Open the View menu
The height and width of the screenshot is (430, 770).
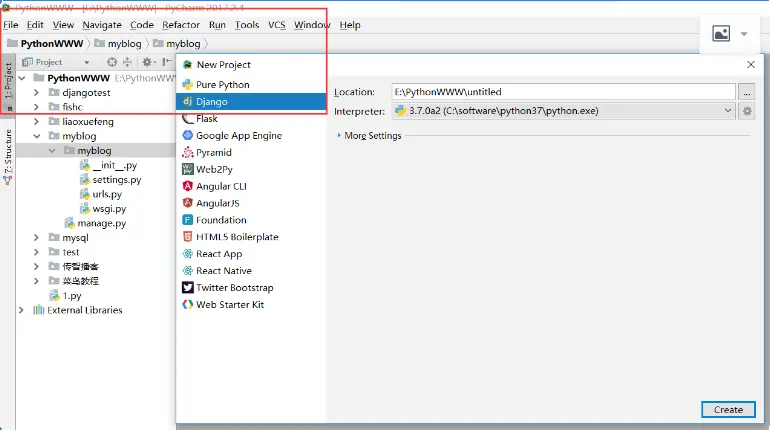point(63,25)
